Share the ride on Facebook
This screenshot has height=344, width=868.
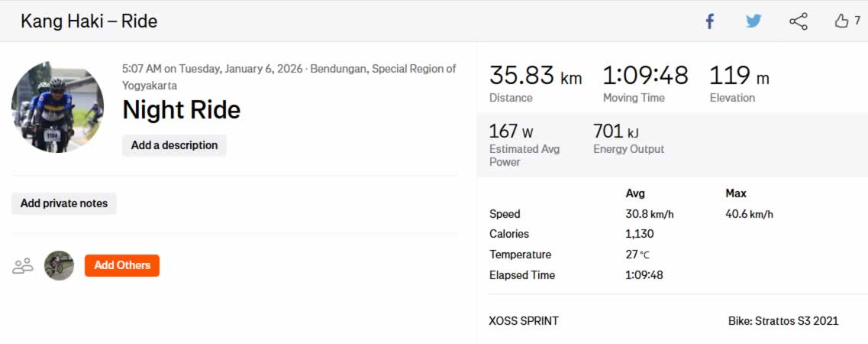tap(709, 21)
